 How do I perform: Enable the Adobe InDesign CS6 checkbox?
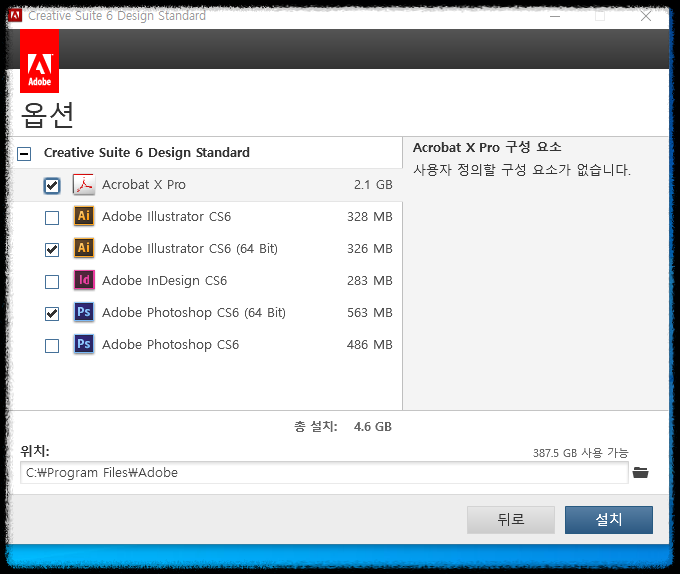tap(52, 282)
